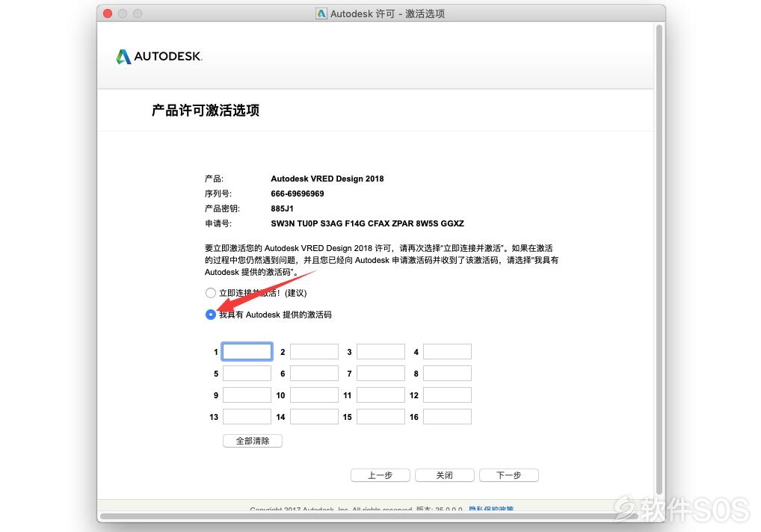
Task: Focus activation code field 3
Action: pyautogui.click(x=380, y=352)
